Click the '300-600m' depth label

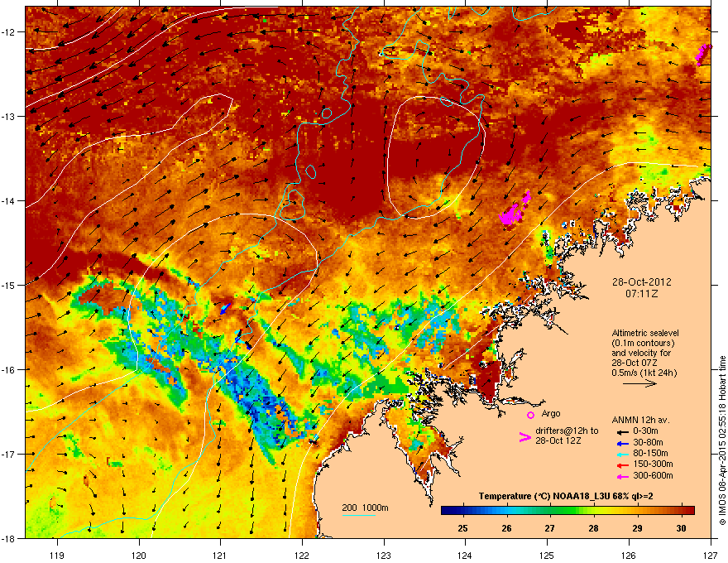[x=653, y=476]
